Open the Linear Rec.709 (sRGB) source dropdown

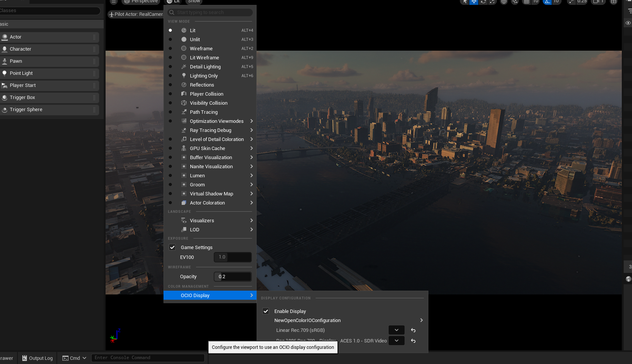(397, 330)
